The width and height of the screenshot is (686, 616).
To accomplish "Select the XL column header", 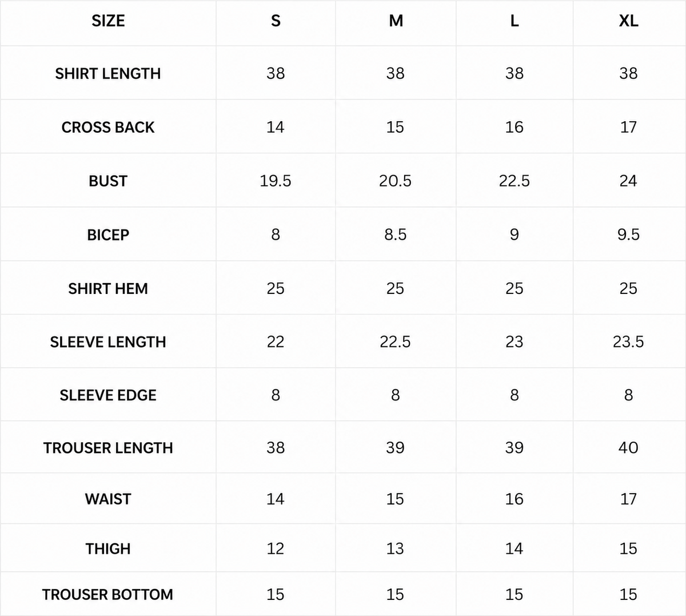I will pyautogui.click(x=628, y=21).
